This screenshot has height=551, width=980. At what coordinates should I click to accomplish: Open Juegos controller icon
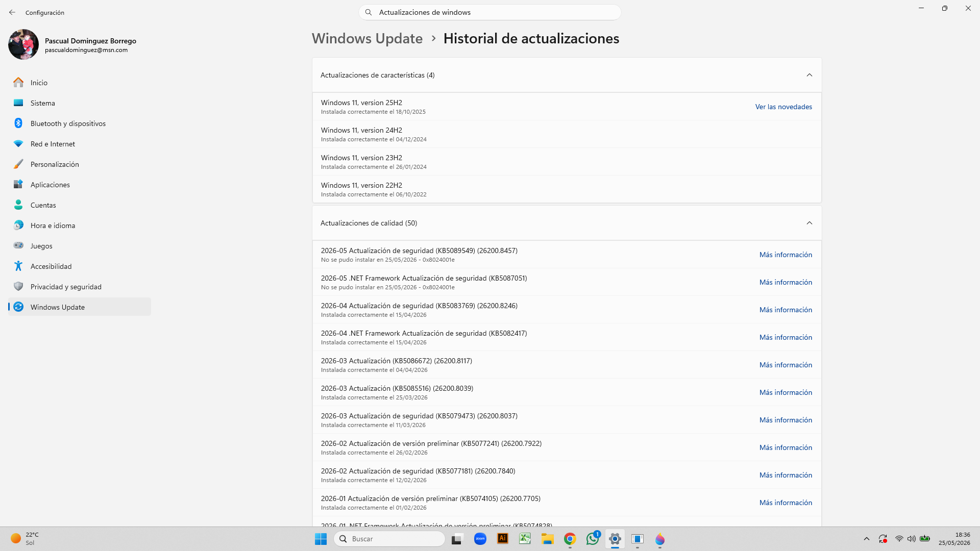coord(18,245)
